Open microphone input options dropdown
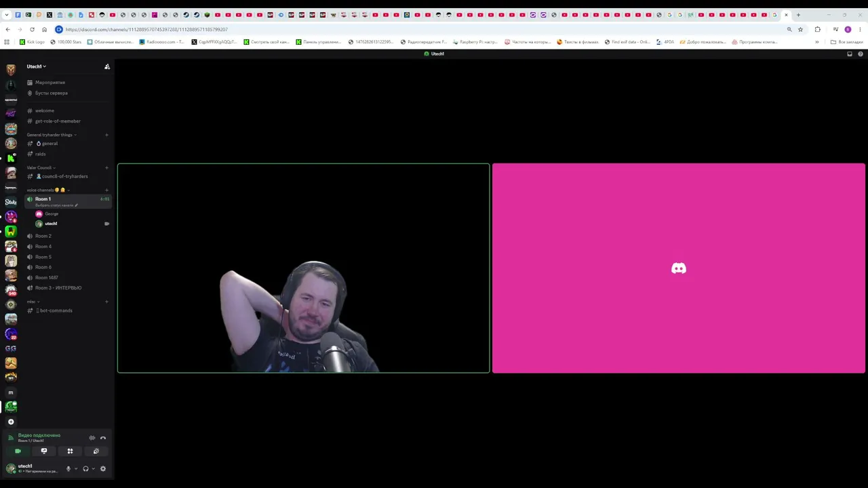Viewport: 868px width, 488px height. pos(75,469)
